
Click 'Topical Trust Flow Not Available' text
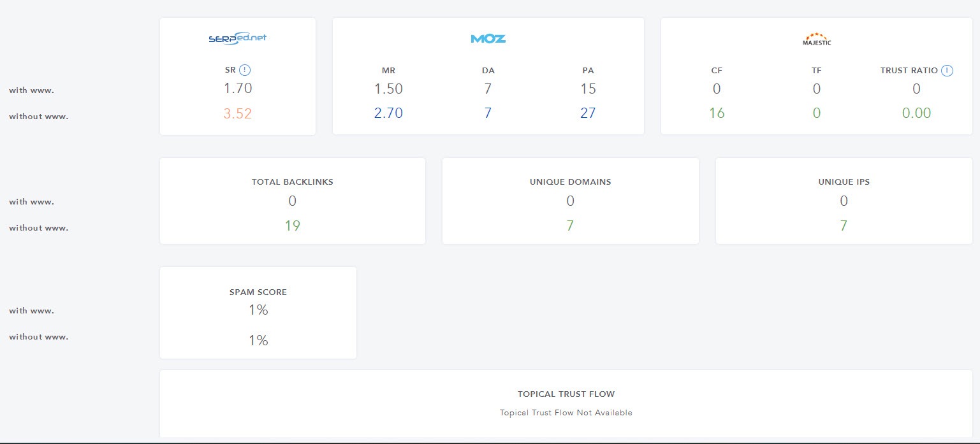(x=566, y=413)
